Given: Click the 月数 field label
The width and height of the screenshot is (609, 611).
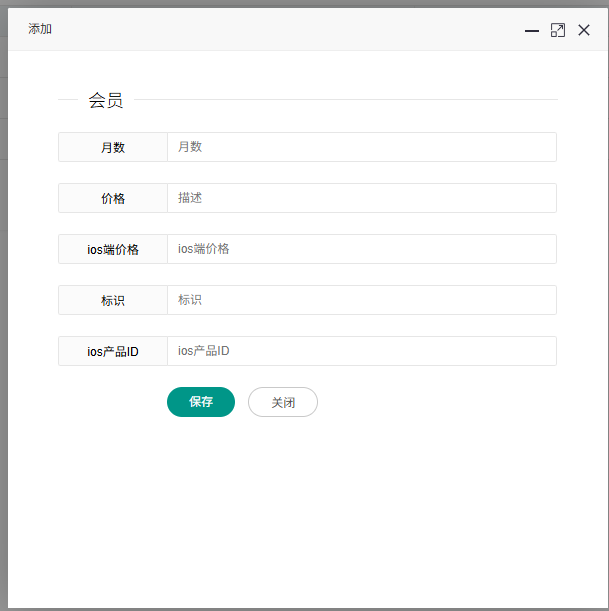Looking at the screenshot, I should [x=113, y=147].
